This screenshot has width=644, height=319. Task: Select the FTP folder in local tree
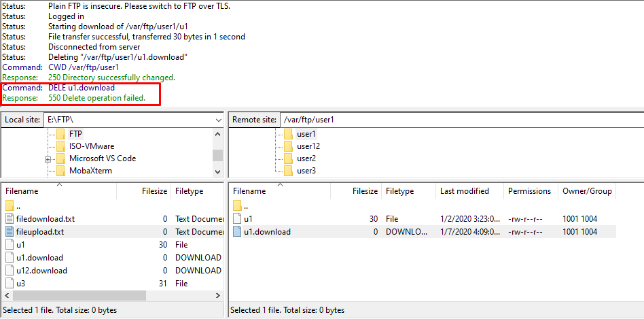tap(75, 133)
